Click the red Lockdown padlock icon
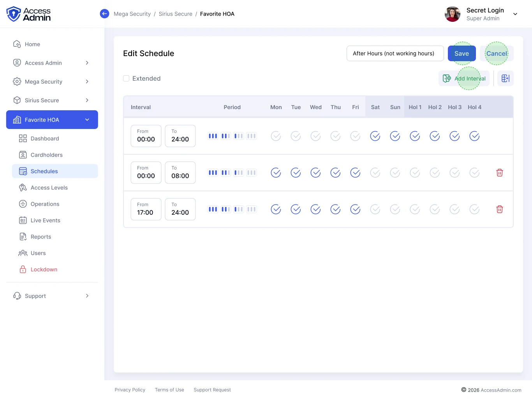 pos(23,269)
